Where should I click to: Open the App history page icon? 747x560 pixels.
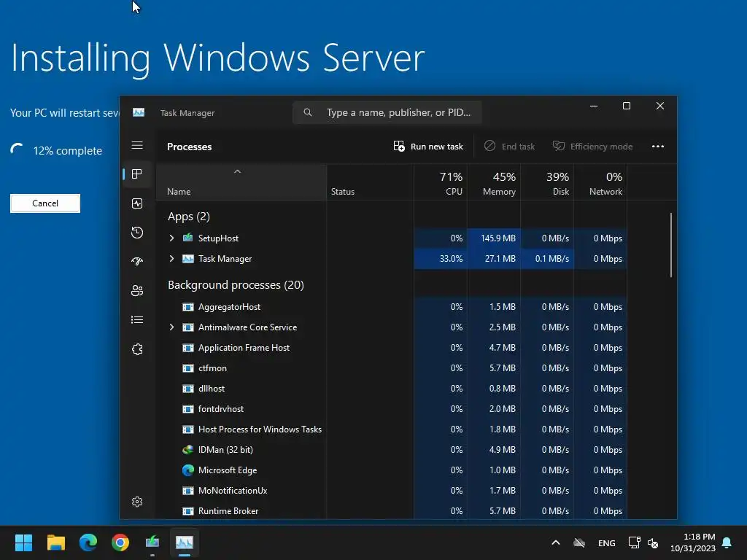[x=137, y=233]
